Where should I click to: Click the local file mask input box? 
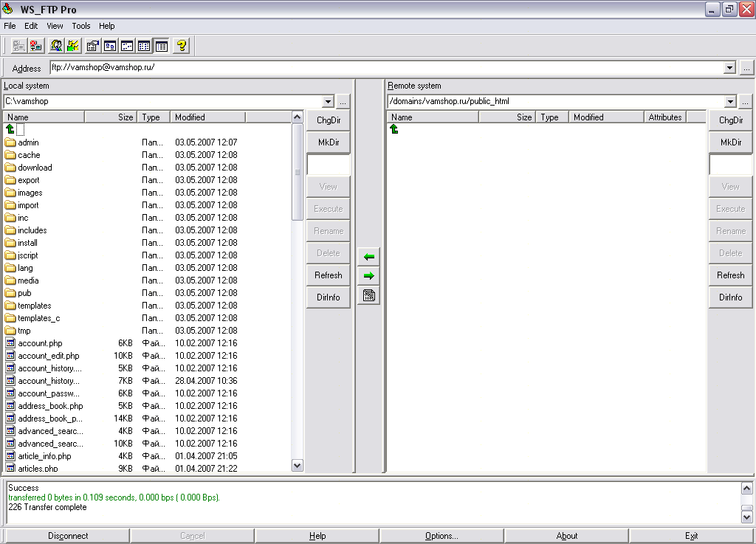329,165
